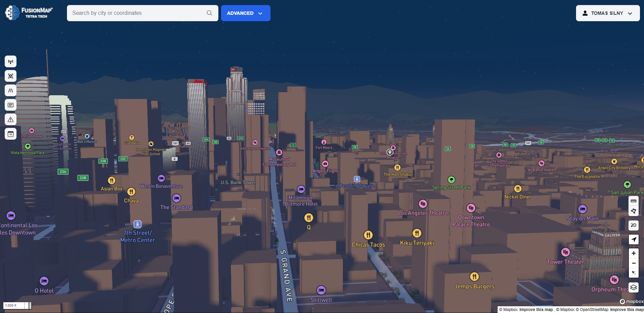Select the Ahmanson Theatre marker
This screenshot has width=644, height=313.
coord(255,143)
